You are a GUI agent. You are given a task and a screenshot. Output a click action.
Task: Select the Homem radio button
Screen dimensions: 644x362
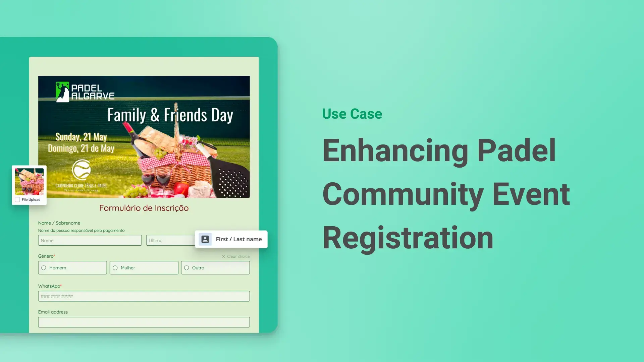coord(44,267)
